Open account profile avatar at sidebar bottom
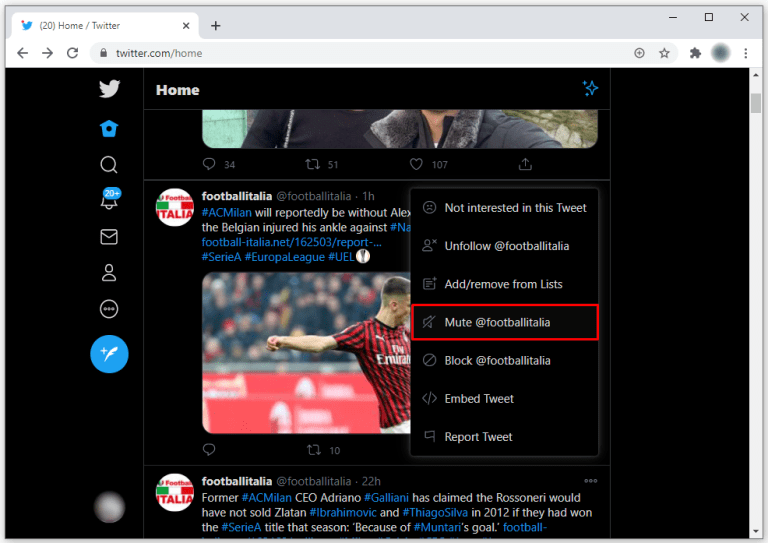The image size is (768, 543). click(x=109, y=507)
